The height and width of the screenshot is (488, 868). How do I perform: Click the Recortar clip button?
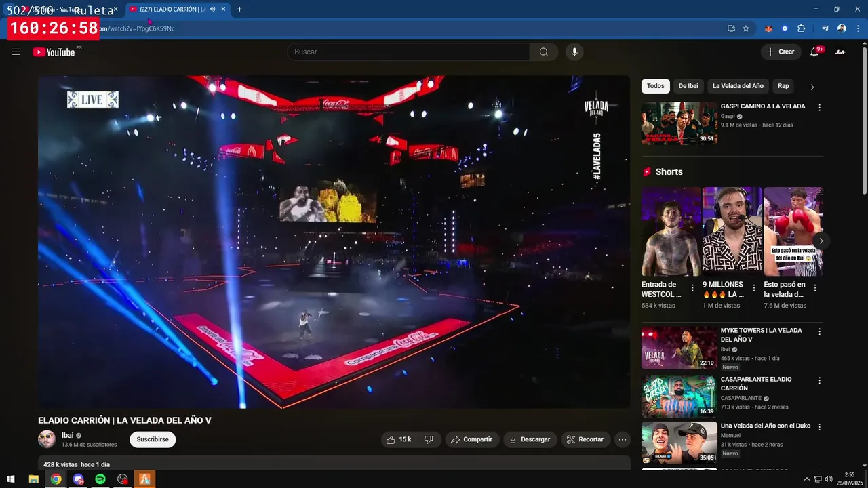pos(586,439)
